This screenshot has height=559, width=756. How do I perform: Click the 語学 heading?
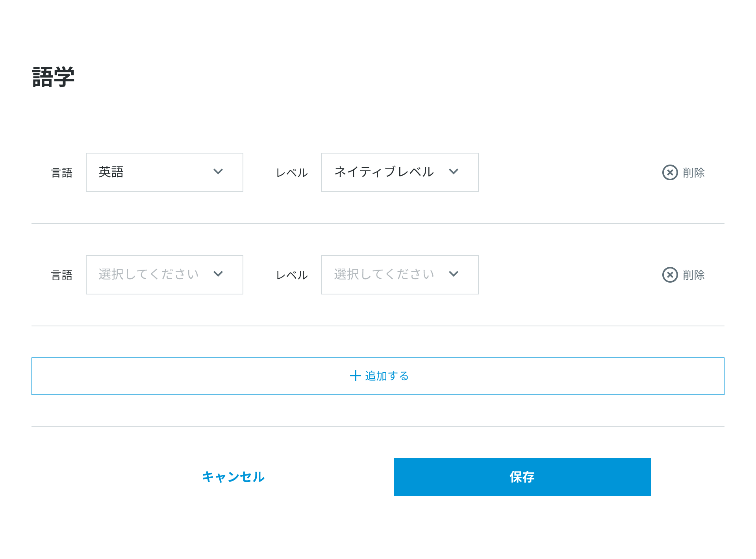tap(53, 77)
